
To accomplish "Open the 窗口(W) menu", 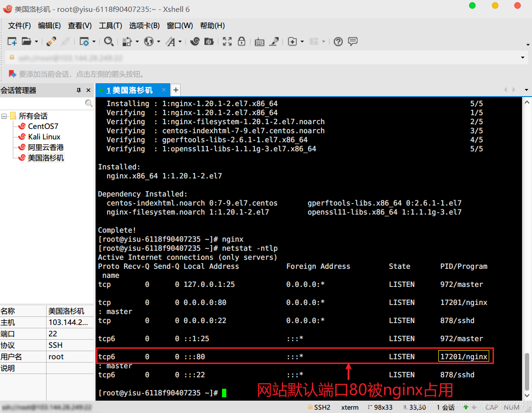I will [180, 26].
